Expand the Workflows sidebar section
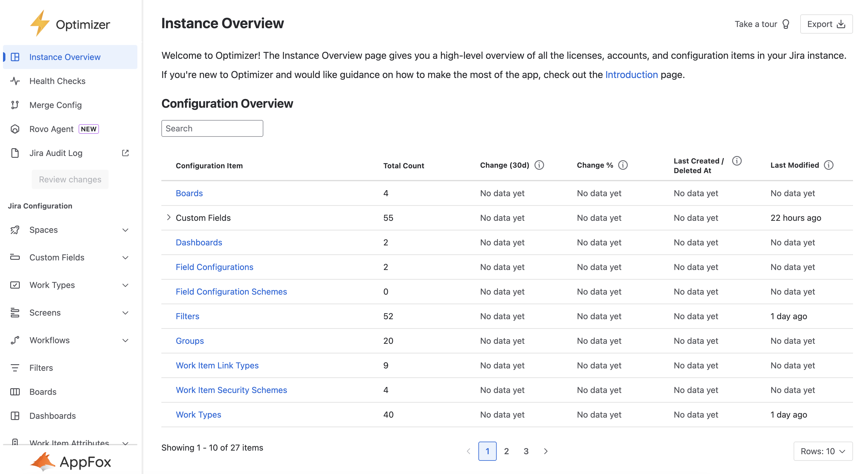The height and width of the screenshot is (474, 868). pyautogui.click(x=125, y=340)
